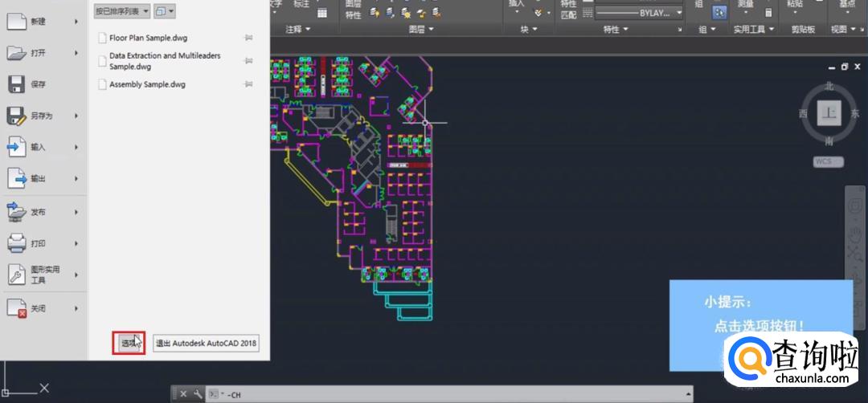The width and height of the screenshot is (868, 403).
Task: Click the 图形实用工具 wrench icon
Action: [17, 275]
